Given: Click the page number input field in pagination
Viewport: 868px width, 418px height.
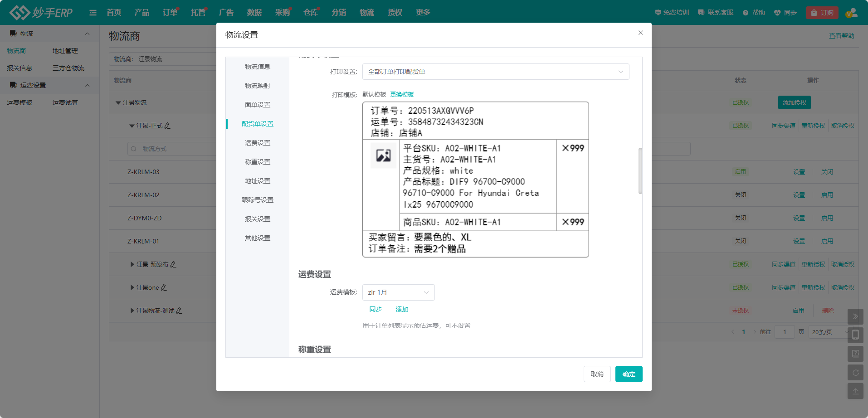Looking at the screenshot, I should (x=785, y=331).
